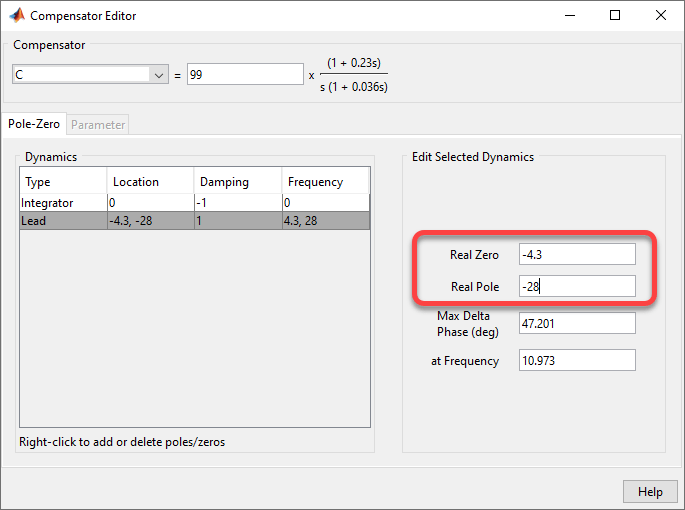
Task: Click the Damping column header
Action: tap(237, 182)
